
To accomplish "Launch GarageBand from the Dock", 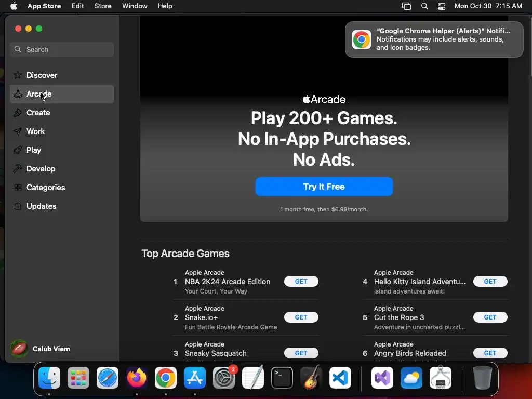I will click(311, 378).
